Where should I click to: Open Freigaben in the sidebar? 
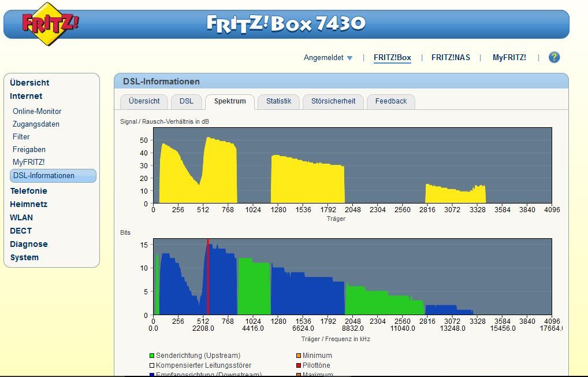[29, 150]
